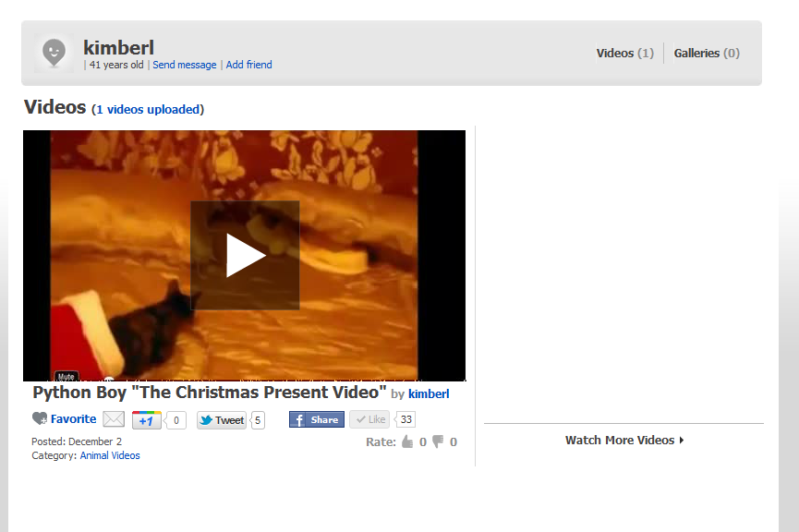The height and width of the screenshot is (532, 799).
Task: Open the 1 videos uploaded link
Action: pos(148,110)
